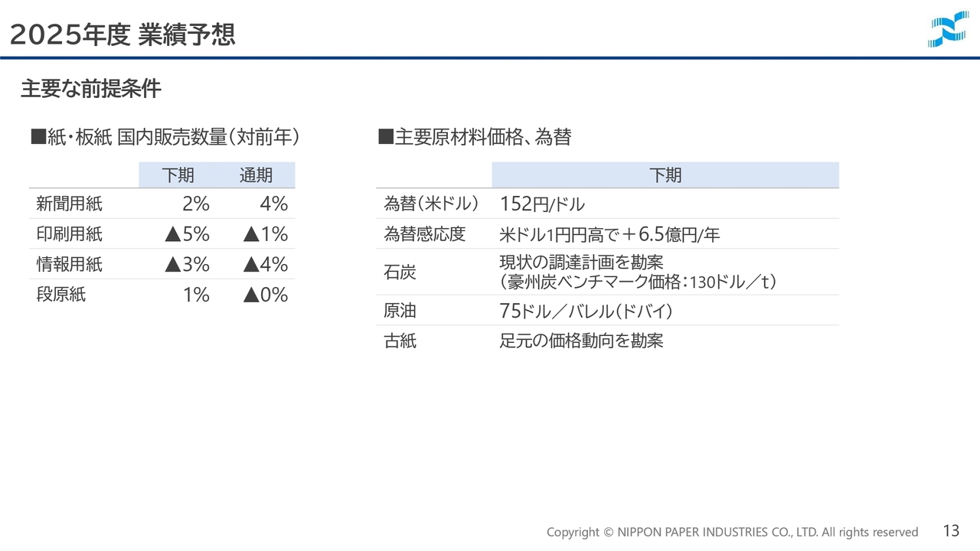Screen dimensions: 980x551
Task: Select the 古紙 row label
Action: pyautogui.click(x=400, y=341)
